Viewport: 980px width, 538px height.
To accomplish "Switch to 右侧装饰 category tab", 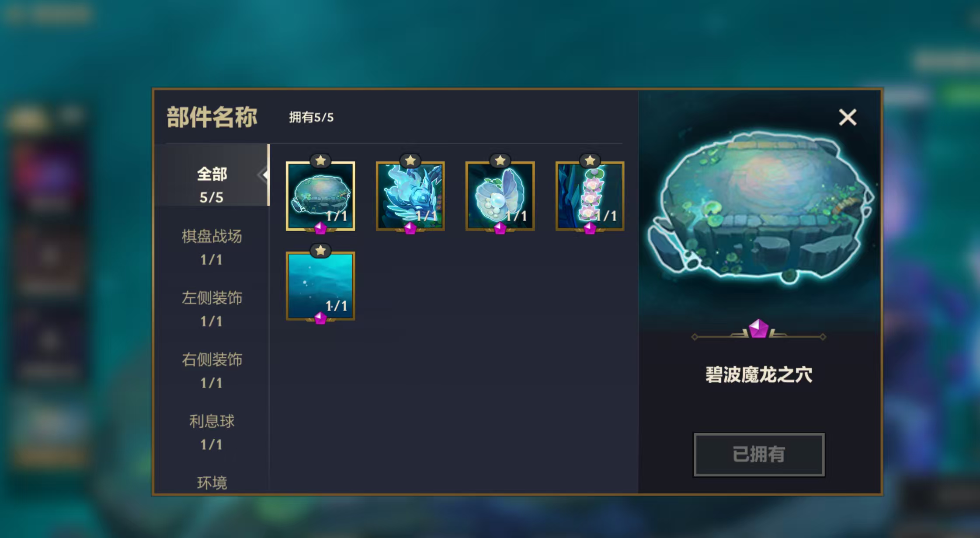I will tap(212, 370).
